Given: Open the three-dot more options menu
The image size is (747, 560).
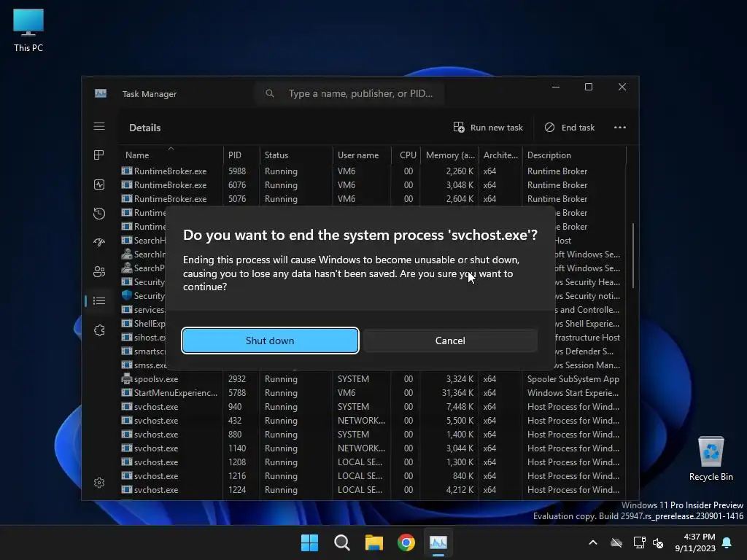Looking at the screenshot, I should pyautogui.click(x=620, y=127).
